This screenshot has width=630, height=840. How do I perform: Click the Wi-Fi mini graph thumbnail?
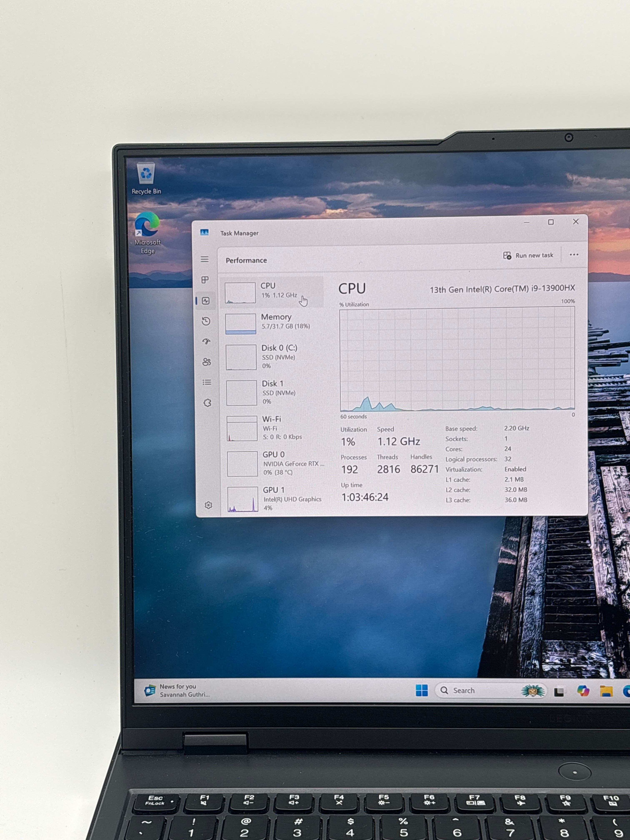[x=242, y=429]
